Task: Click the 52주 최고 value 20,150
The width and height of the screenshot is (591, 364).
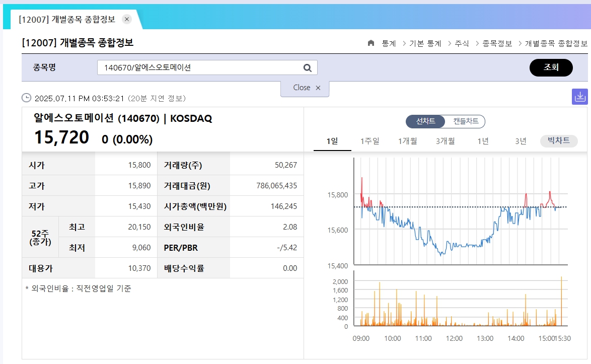Action: 139,227
